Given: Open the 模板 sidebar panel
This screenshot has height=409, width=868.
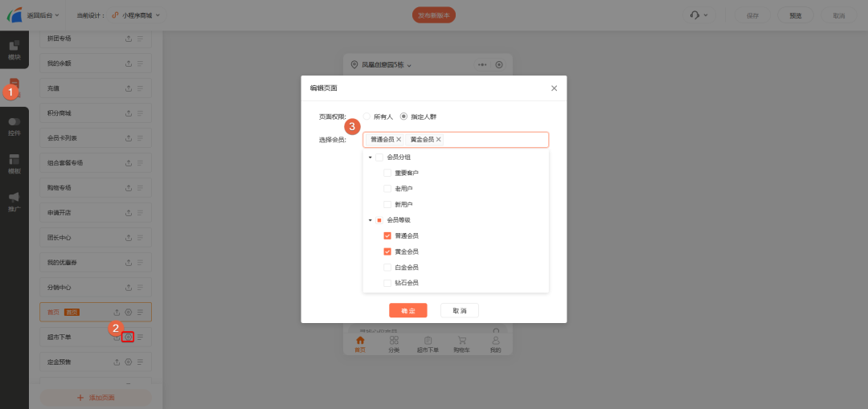Looking at the screenshot, I should 14,165.
